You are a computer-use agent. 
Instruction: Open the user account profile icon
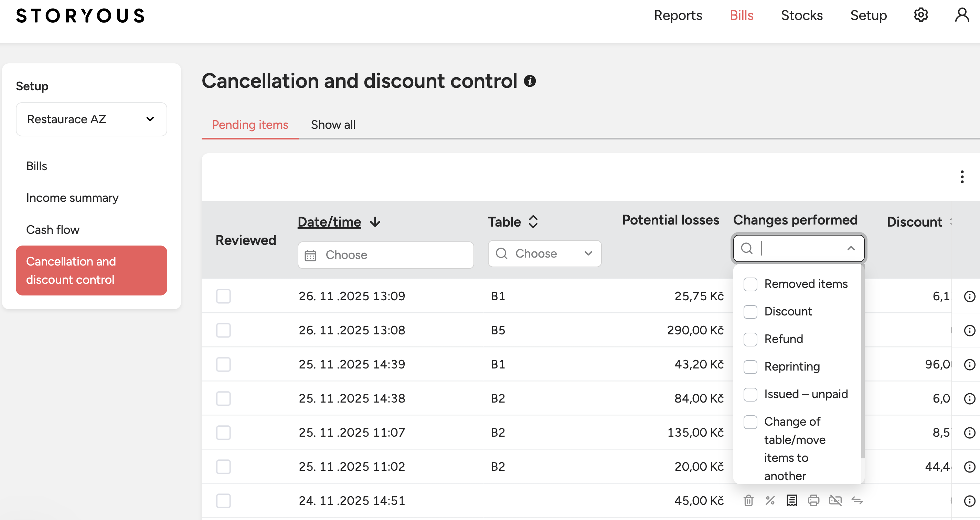pos(962,15)
